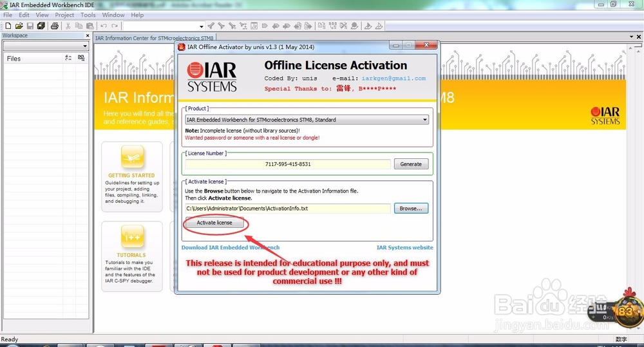Close the Workspace panel

point(88,35)
